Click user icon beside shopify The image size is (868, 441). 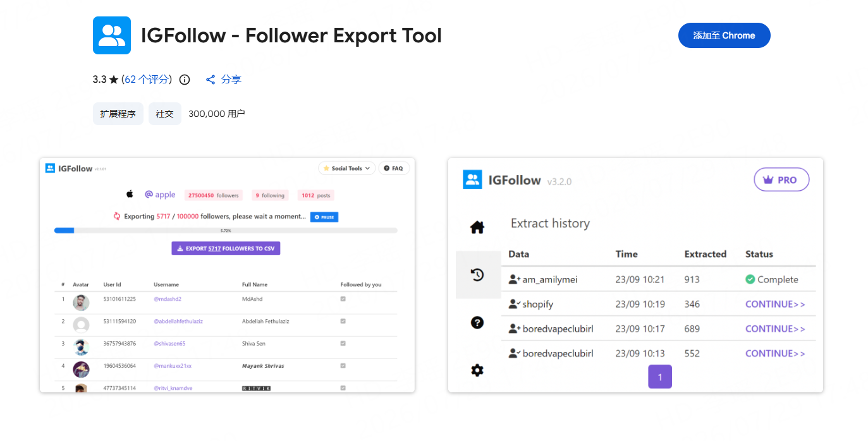point(514,304)
